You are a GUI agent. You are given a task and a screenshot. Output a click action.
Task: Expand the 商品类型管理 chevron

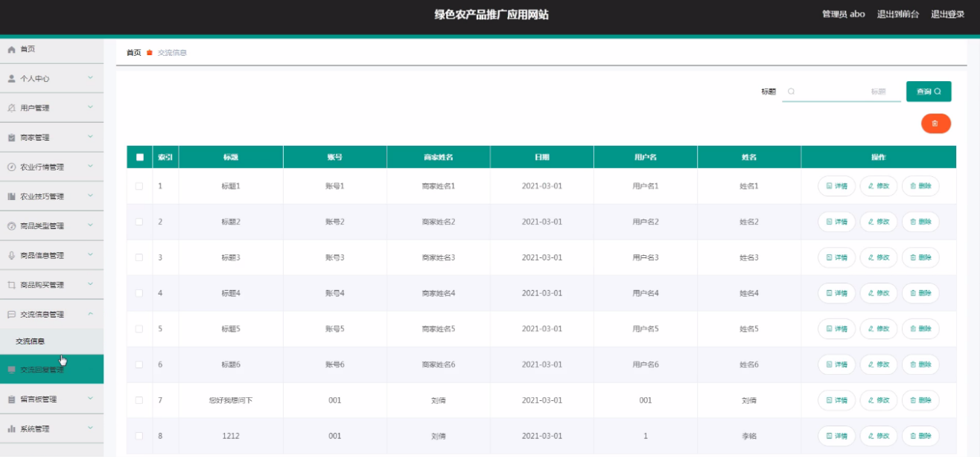click(x=90, y=225)
